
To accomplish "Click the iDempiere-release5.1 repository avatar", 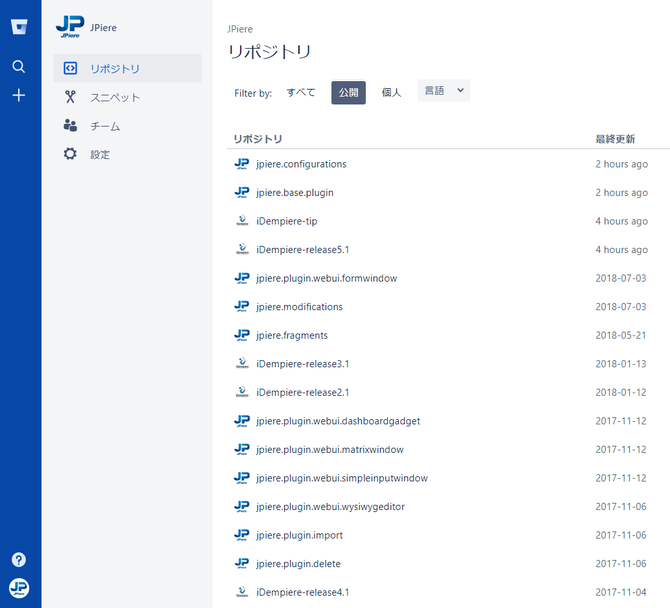I will tap(242, 250).
